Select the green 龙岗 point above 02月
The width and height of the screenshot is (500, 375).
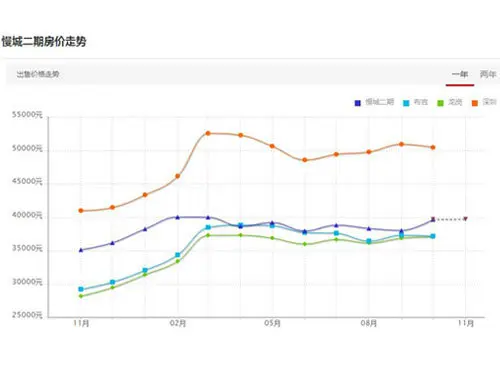pyautogui.click(x=178, y=261)
